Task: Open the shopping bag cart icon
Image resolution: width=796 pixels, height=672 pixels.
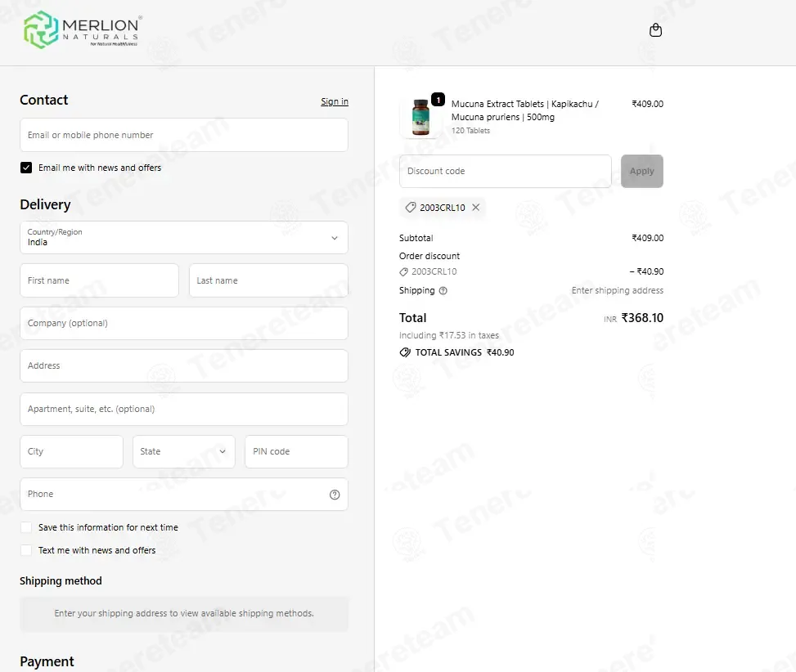Action: coord(655,30)
